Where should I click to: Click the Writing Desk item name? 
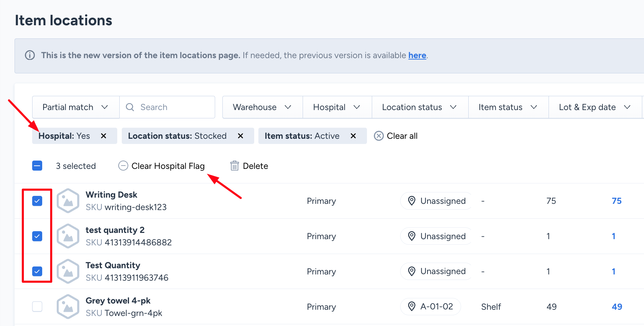click(x=111, y=195)
